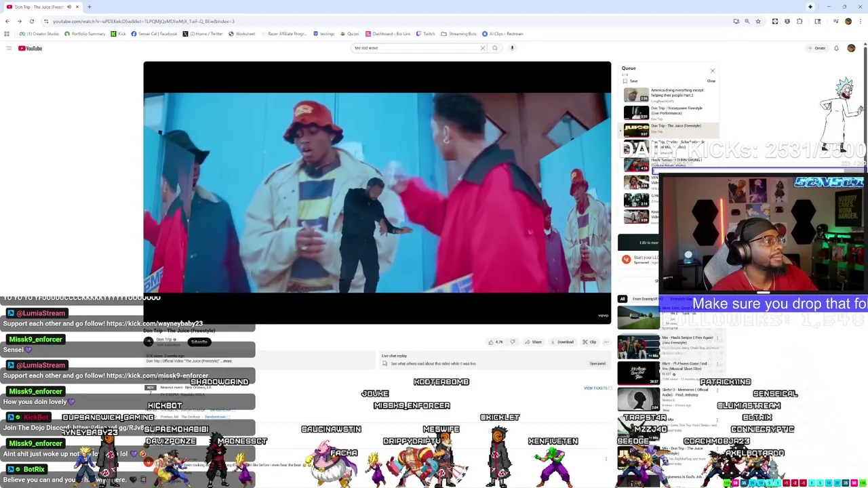Open Dashboard - Bio Link bookmark

pos(388,34)
